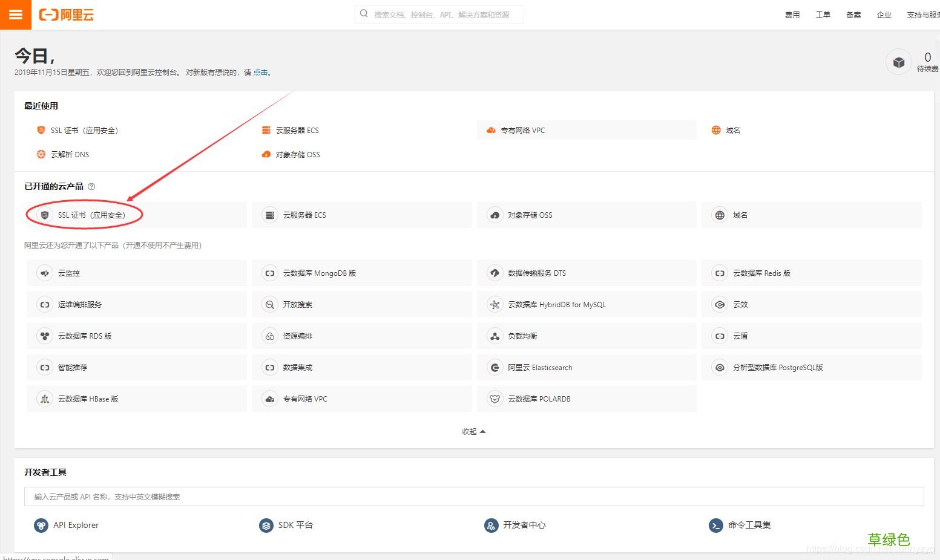The width and height of the screenshot is (940, 560).
Task: Click the OSS icon in recently used
Action: [266, 154]
